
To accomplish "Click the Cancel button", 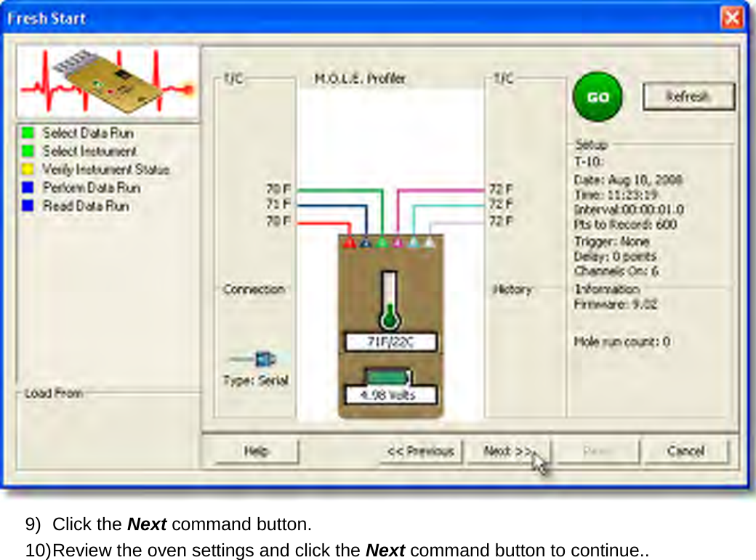I will pyautogui.click(x=685, y=451).
